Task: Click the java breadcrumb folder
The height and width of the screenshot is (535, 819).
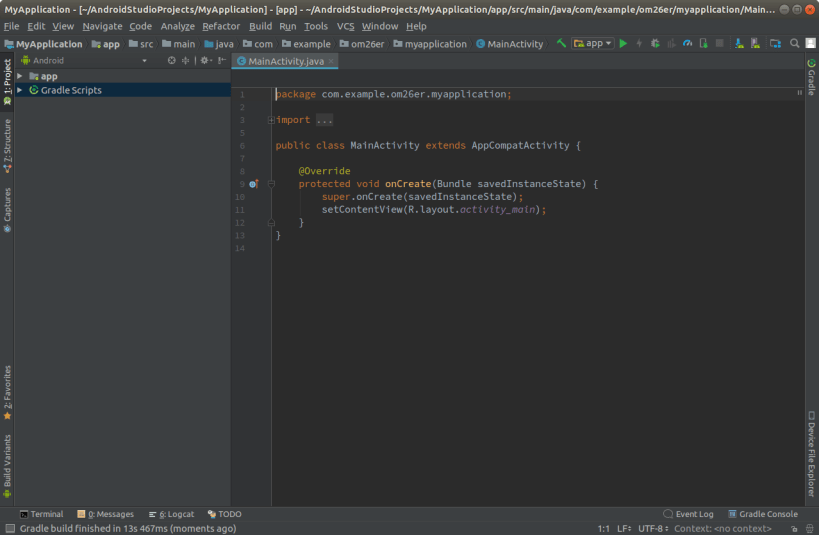Action: (219, 44)
